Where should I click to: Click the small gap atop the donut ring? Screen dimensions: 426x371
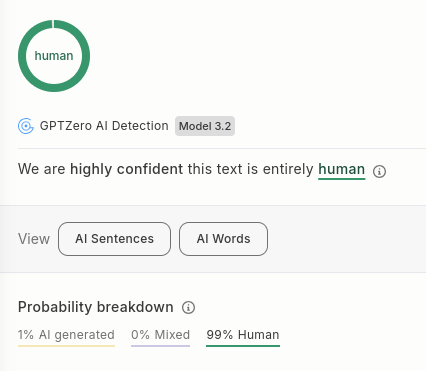click(x=53, y=23)
